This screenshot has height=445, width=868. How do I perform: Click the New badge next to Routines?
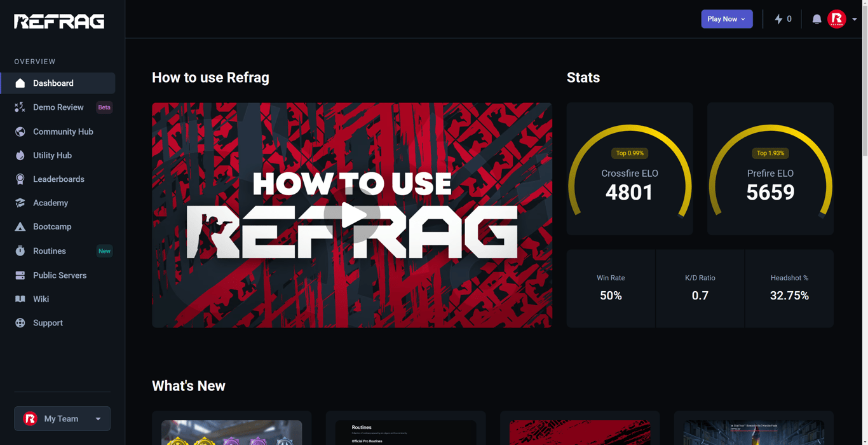(104, 251)
